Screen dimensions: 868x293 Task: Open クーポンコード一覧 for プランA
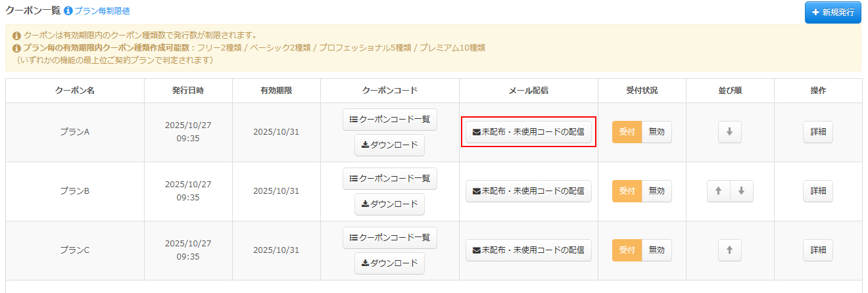[389, 120]
